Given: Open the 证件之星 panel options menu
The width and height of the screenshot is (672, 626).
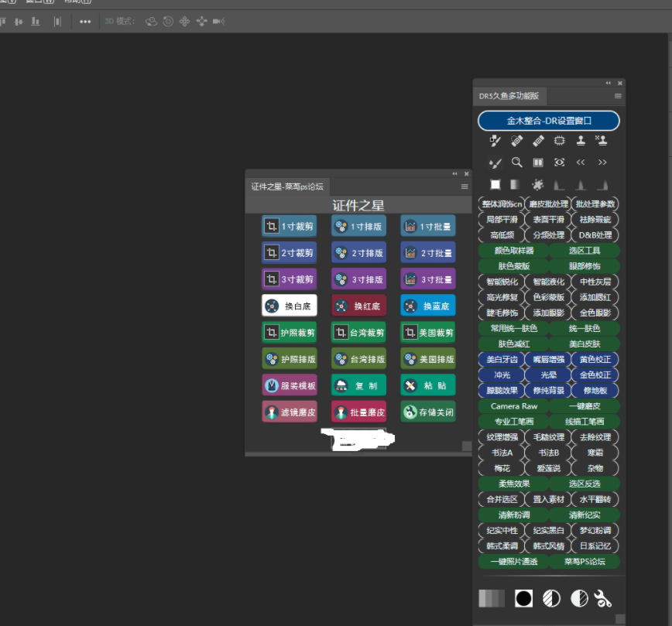Looking at the screenshot, I should (465, 186).
